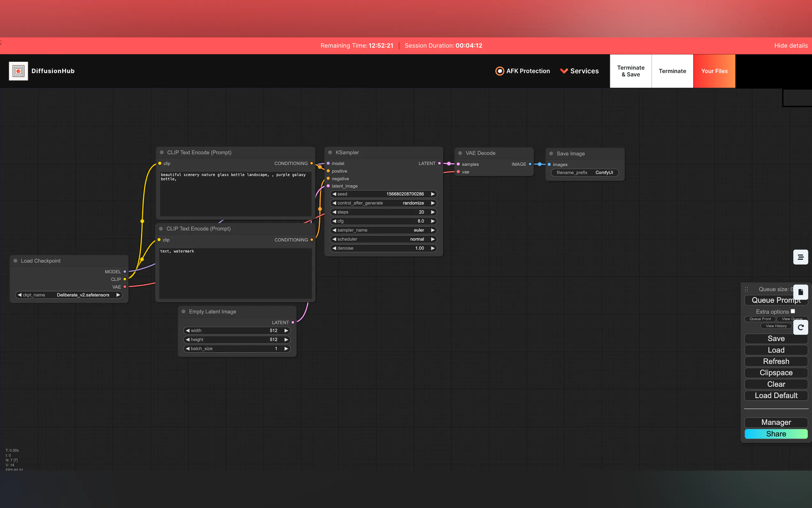Enable the Extra options checkbox
Screen dimensions: 812x508
tap(792, 311)
